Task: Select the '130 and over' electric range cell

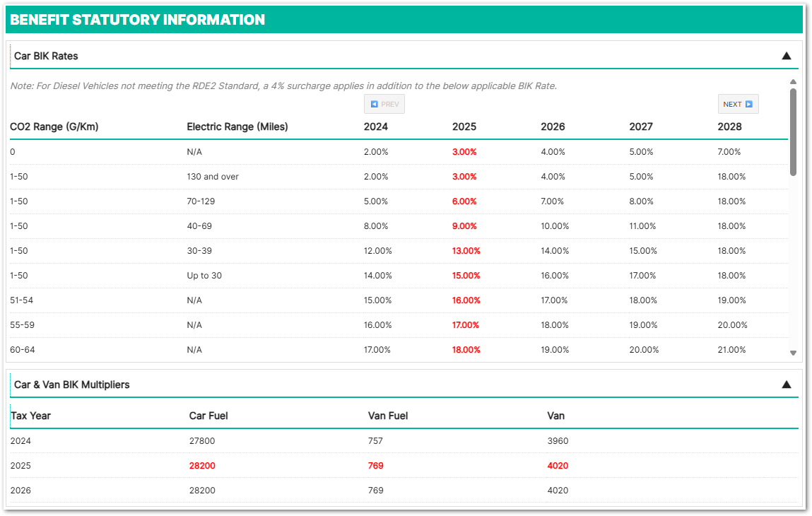Action: tap(213, 177)
